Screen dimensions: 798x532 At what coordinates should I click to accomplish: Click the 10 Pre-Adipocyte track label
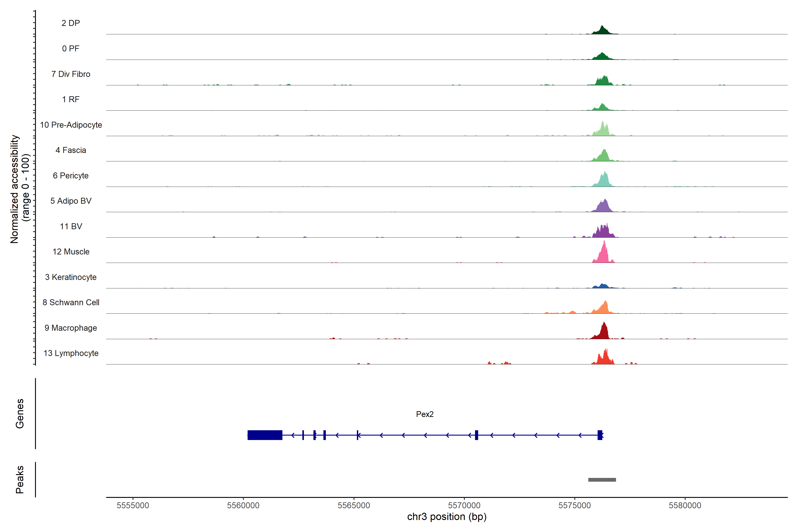[71, 125]
